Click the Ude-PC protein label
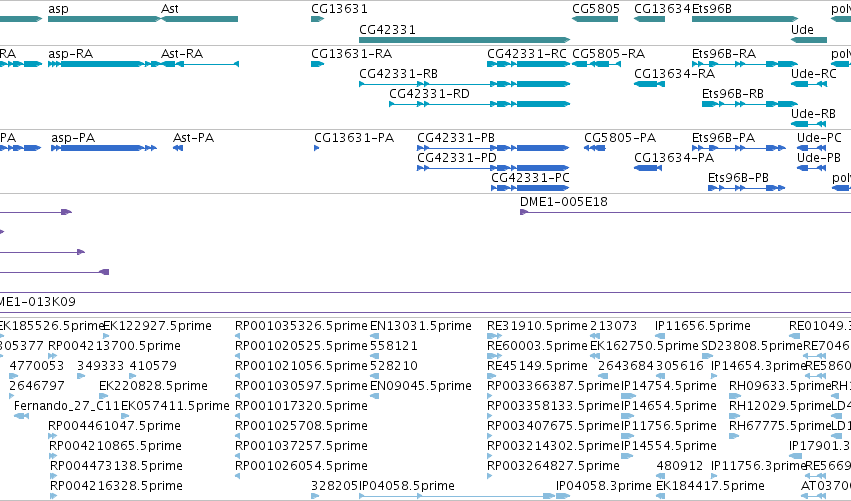Viewport: 851px width, 501px height. point(819,138)
